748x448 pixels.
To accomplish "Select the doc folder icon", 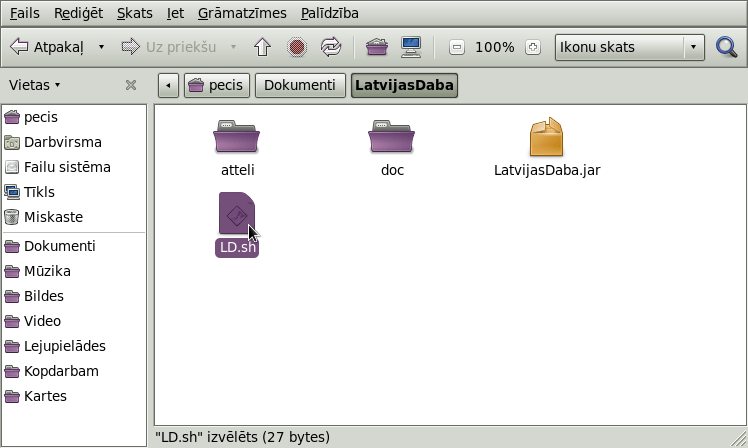I will [391, 137].
